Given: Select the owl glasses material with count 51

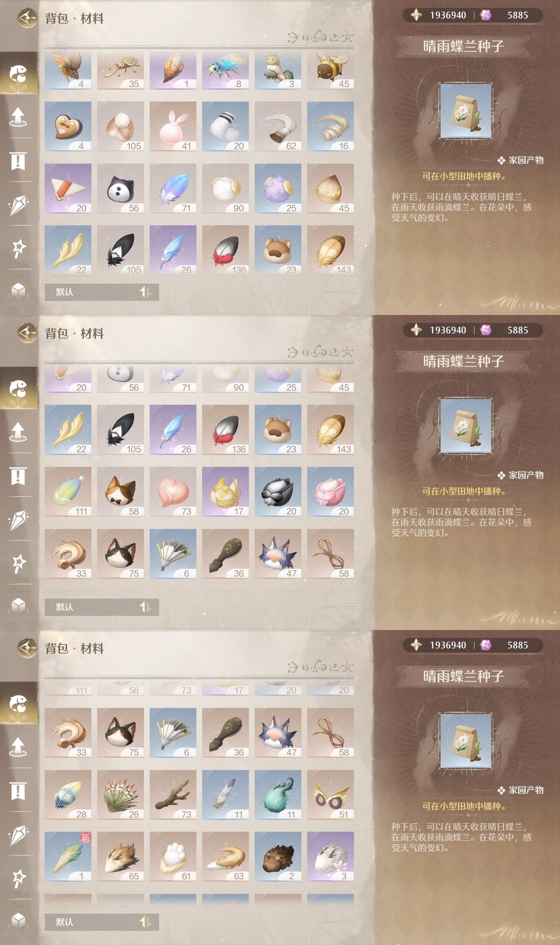Looking at the screenshot, I should tap(330, 795).
